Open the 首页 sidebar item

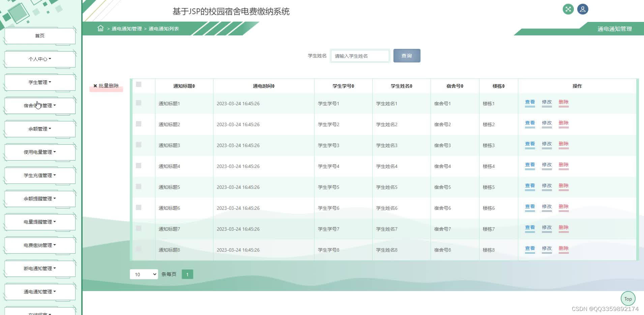click(40, 36)
